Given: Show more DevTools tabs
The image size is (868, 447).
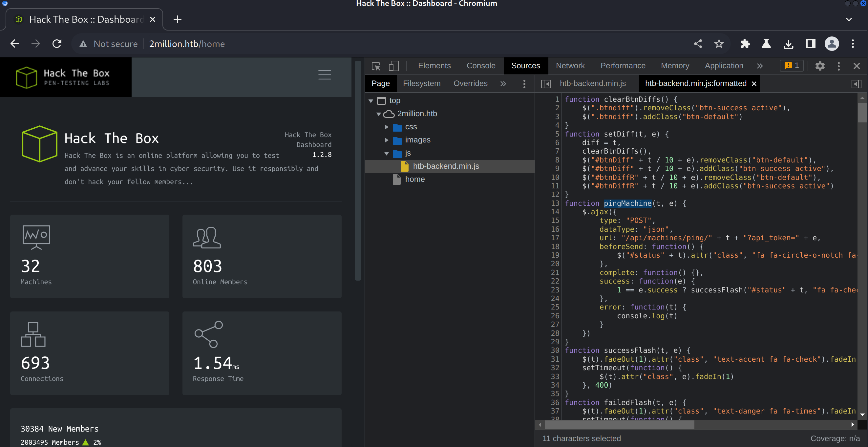Looking at the screenshot, I should click(759, 66).
